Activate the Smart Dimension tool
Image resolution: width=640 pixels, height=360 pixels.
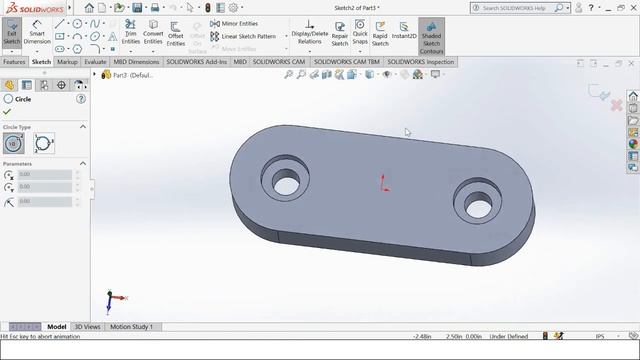coord(37,32)
